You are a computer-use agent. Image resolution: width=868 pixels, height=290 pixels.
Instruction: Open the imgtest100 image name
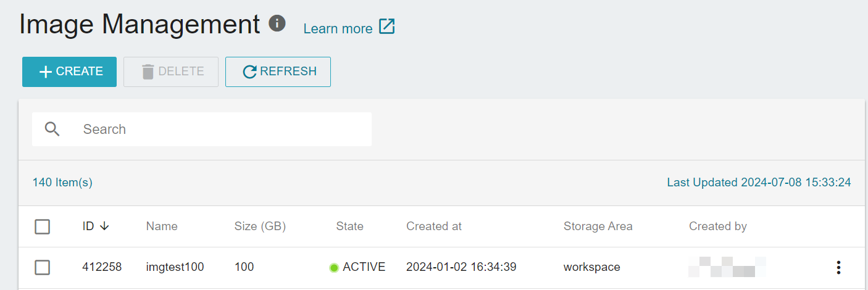[175, 267]
